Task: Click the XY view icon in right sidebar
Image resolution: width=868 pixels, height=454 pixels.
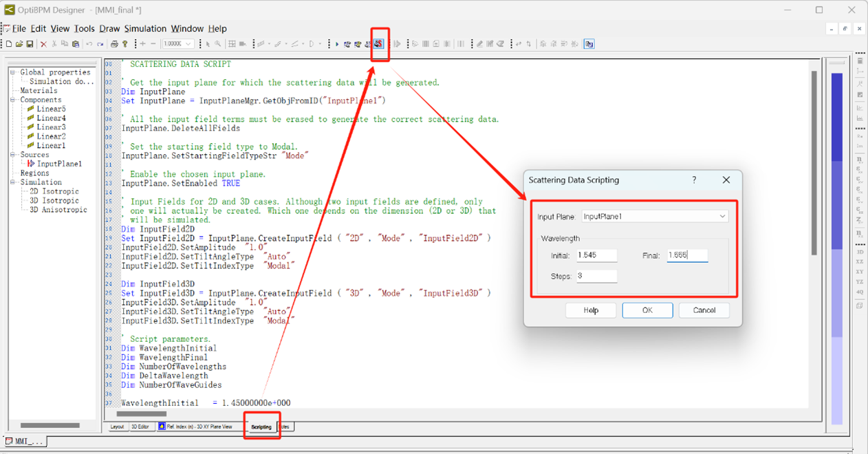Action: 860,272
